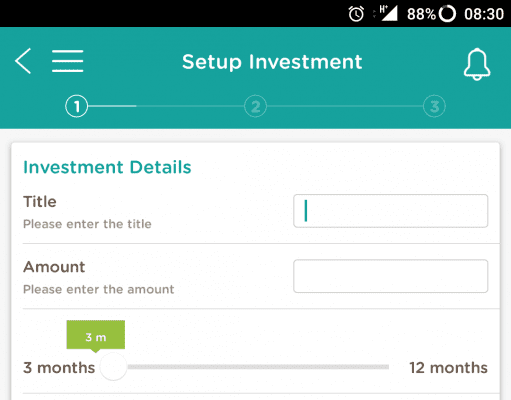Open the hamburger menu
Screen dimensions: 511x400
[x=68, y=61]
